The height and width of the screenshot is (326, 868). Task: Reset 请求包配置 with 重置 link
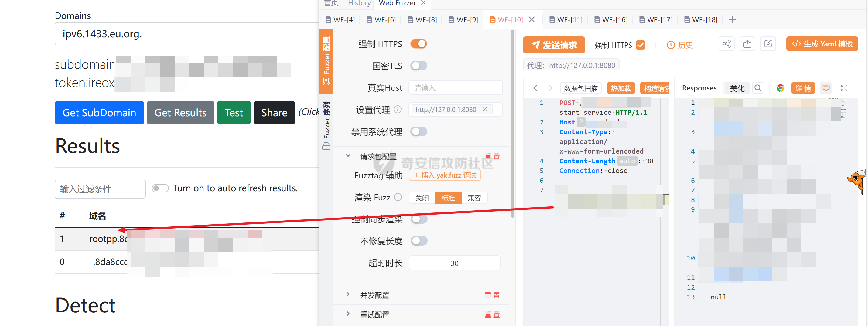click(492, 156)
